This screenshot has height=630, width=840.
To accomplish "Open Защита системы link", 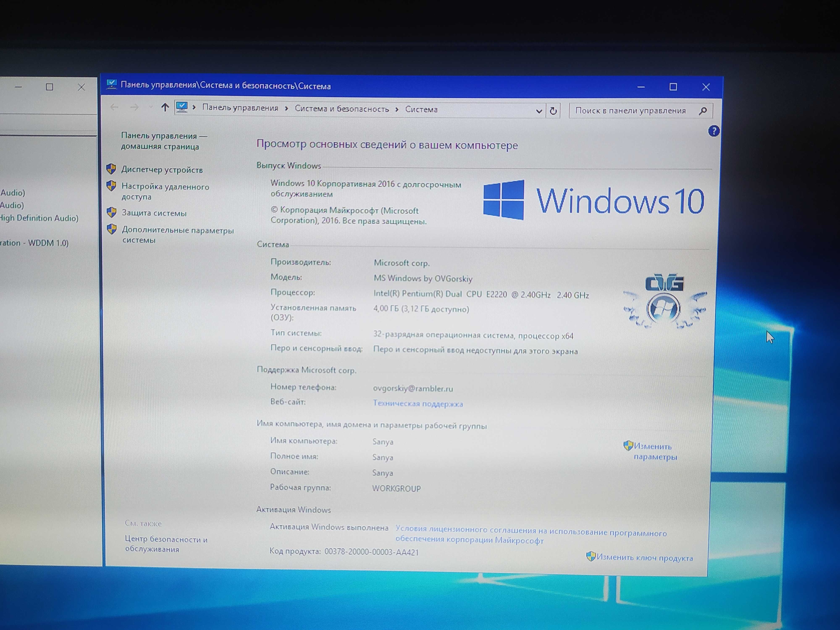I will (x=154, y=213).
